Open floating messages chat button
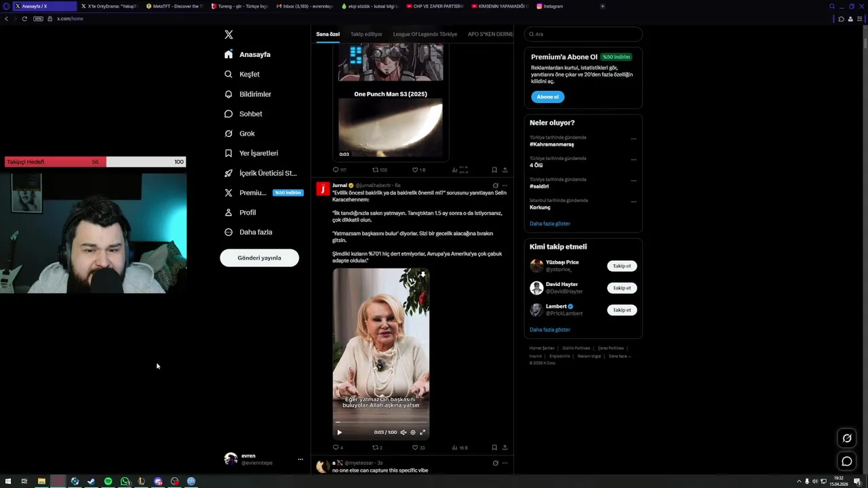The height and width of the screenshot is (488, 868). coord(847,462)
